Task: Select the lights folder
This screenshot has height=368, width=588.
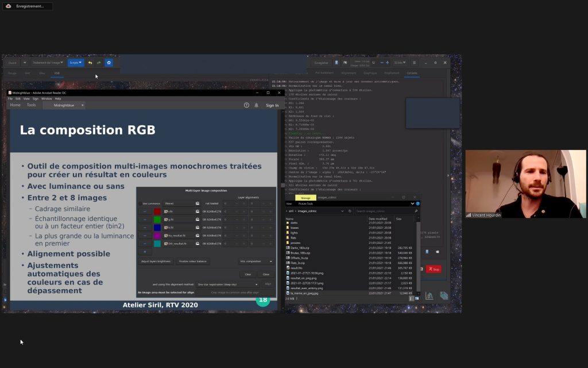Action: pos(294,233)
